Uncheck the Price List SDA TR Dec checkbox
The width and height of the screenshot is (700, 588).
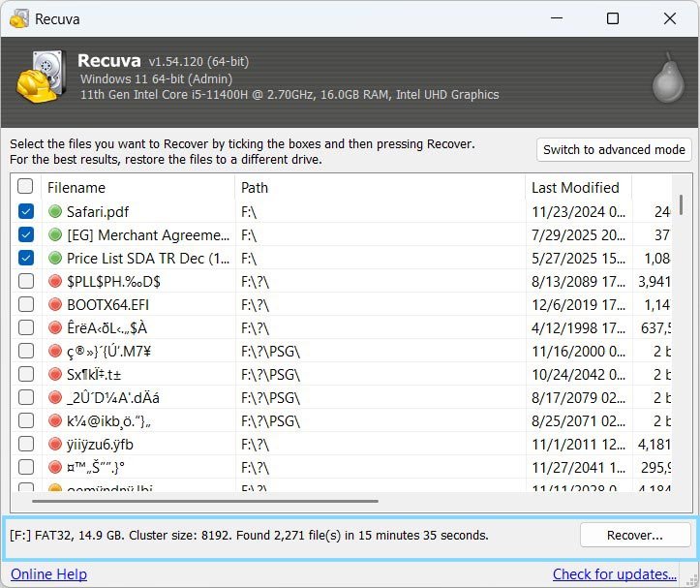click(x=26, y=258)
